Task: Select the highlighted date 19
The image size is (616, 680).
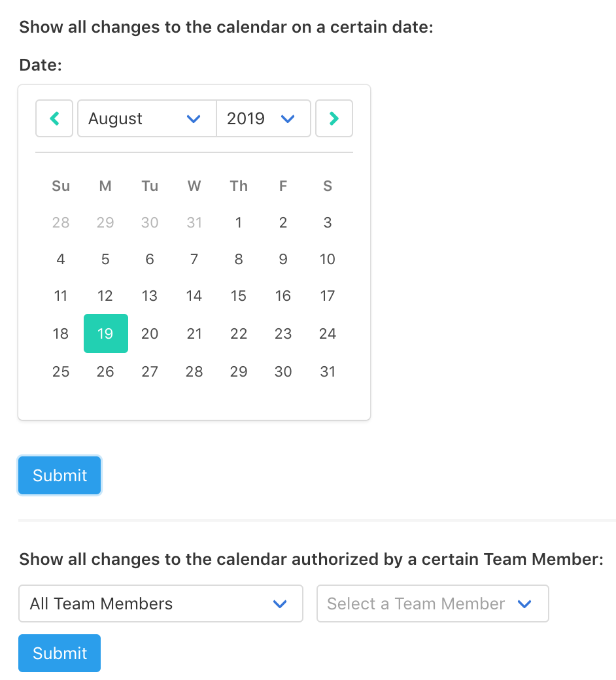Action: 105,333
